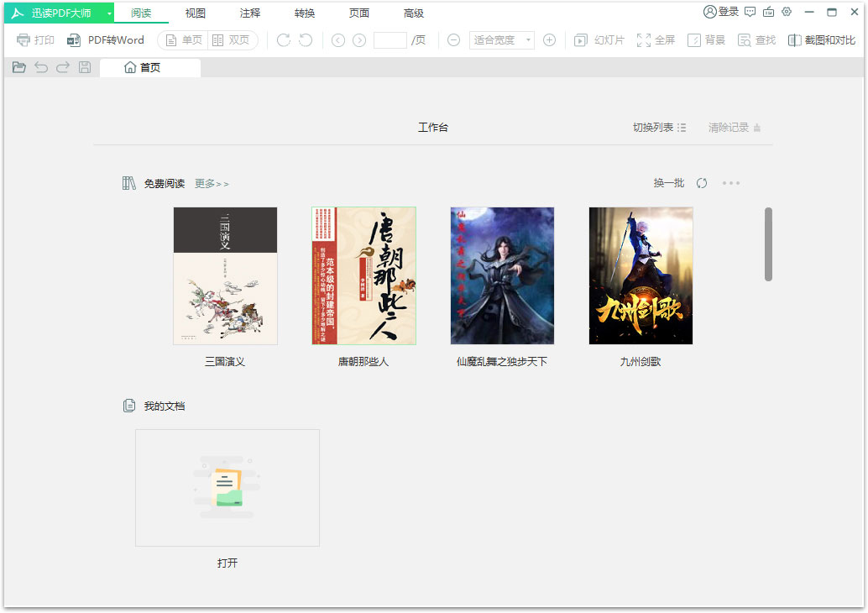
Task: Open the 背景 background settings
Action: coord(705,39)
